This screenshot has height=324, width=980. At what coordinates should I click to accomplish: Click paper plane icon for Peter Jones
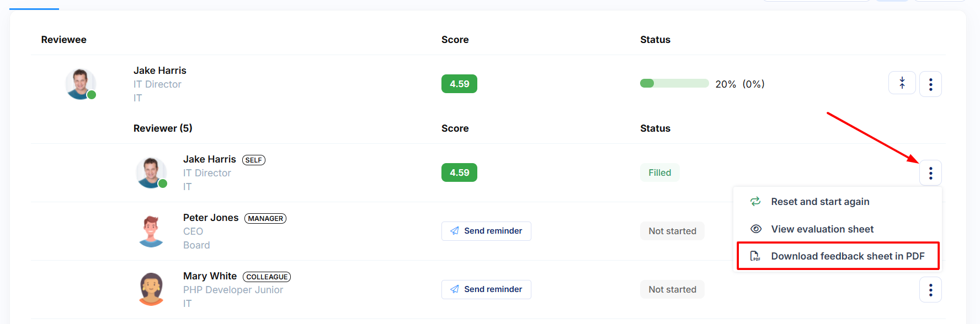tap(455, 231)
